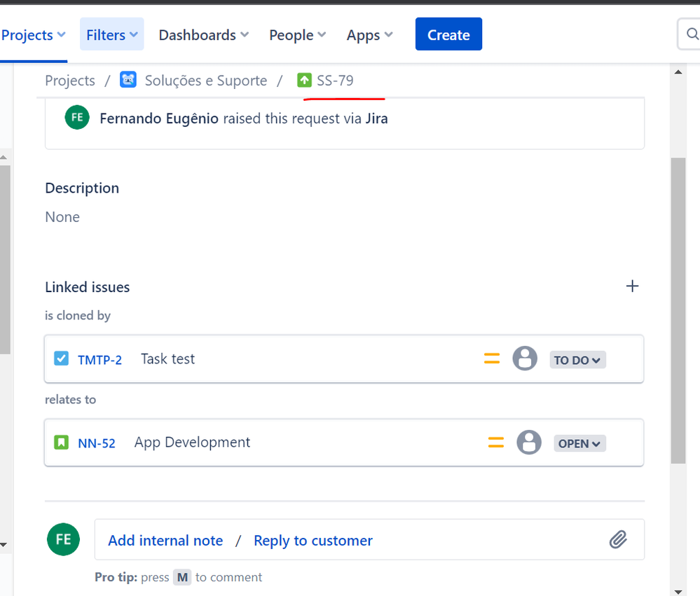The width and height of the screenshot is (700, 596).
Task: Expand the Filters menu
Action: (x=112, y=34)
